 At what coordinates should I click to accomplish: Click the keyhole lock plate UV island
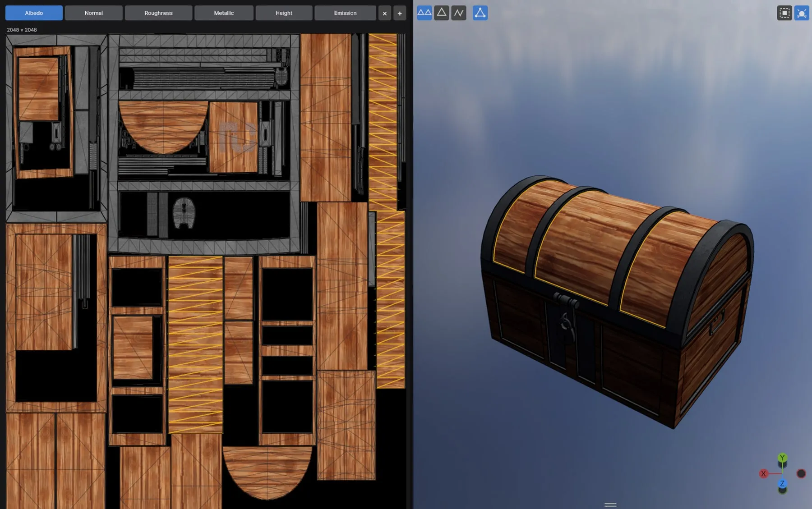184,213
